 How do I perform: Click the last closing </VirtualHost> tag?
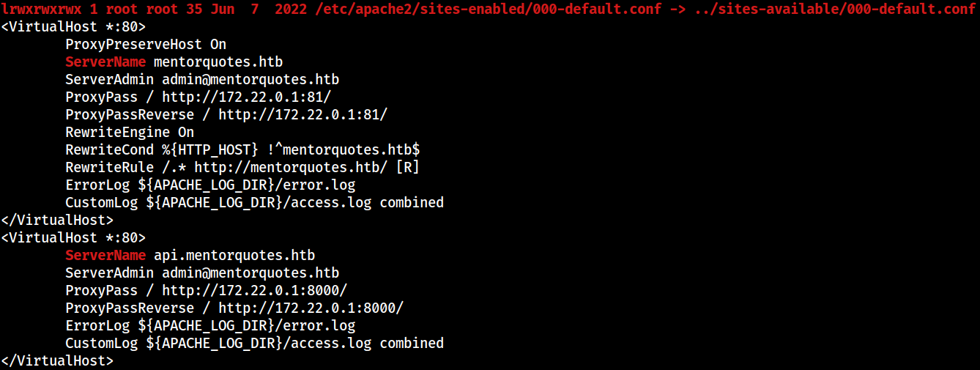[x=57, y=360]
